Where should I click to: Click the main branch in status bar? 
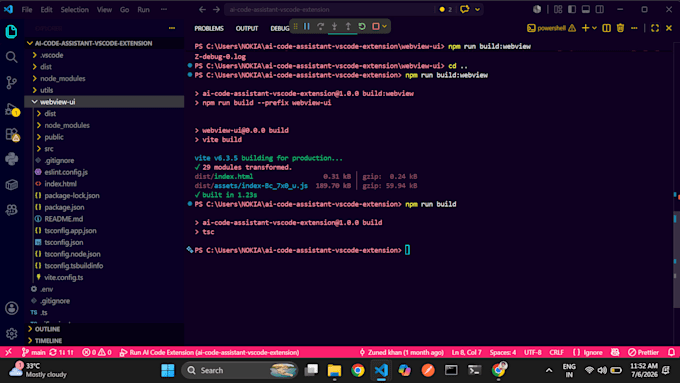point(34,352)
